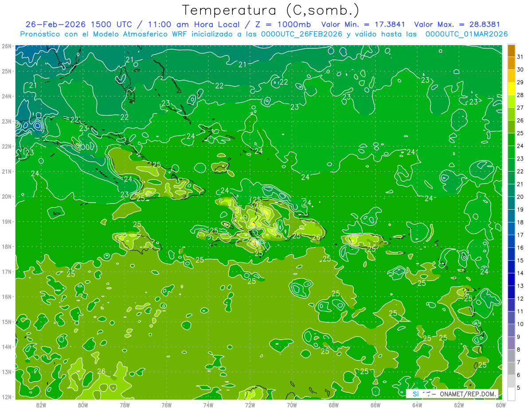Image resolution: width=532 pixels, height=411 pixels.
Task: Click the "18" label on the color scale
Action: click(520, 222)
